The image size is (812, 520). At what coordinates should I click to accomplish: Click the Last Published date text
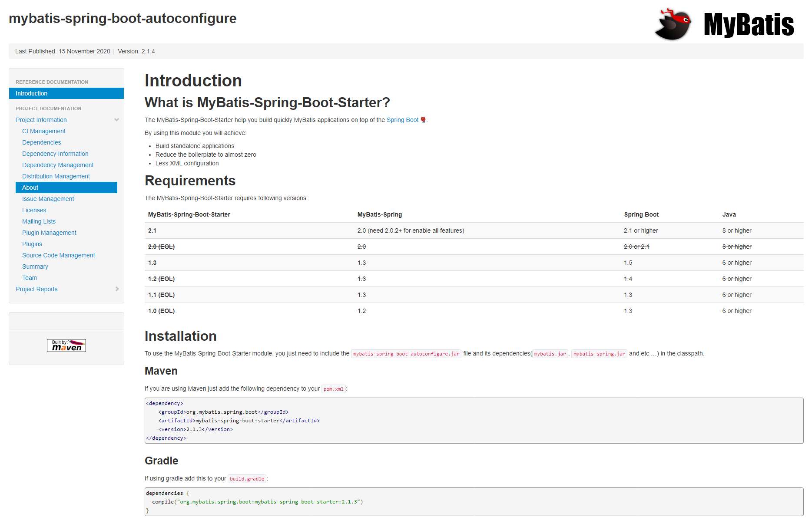(63, 51)
